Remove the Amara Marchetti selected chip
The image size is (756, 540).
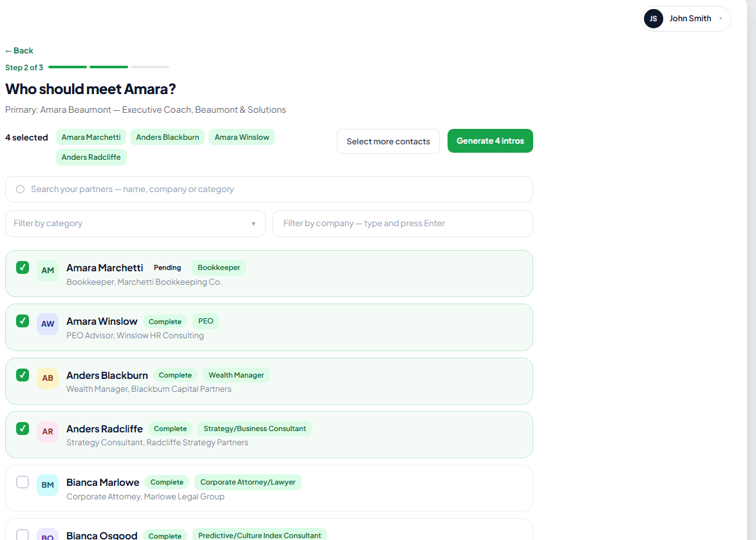(x=91, y=137)
